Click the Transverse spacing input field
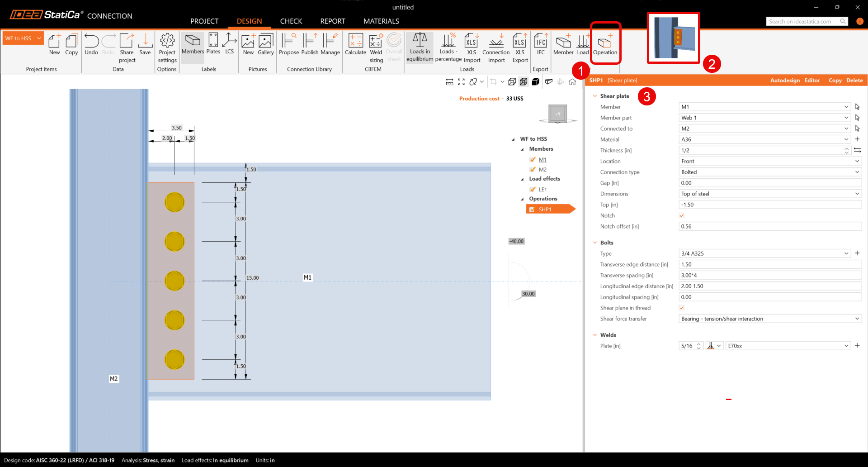Viewport: 868px width, 467px height. click(770, 276)
